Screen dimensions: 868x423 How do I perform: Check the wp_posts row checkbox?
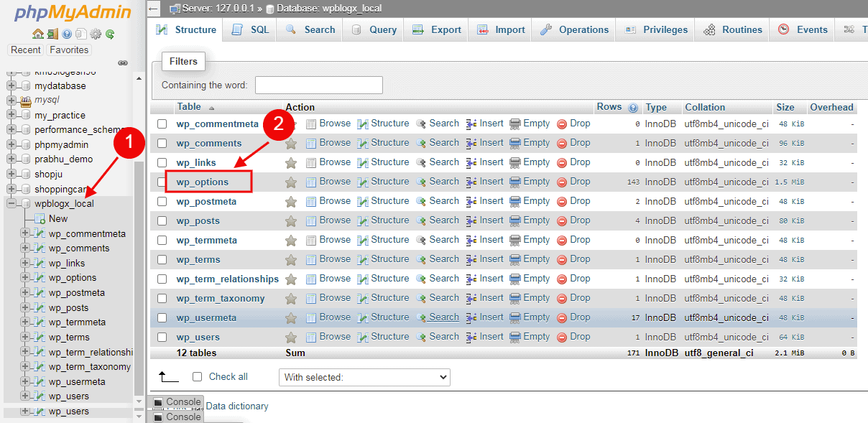pyautogui.click(x=162, y=220)
